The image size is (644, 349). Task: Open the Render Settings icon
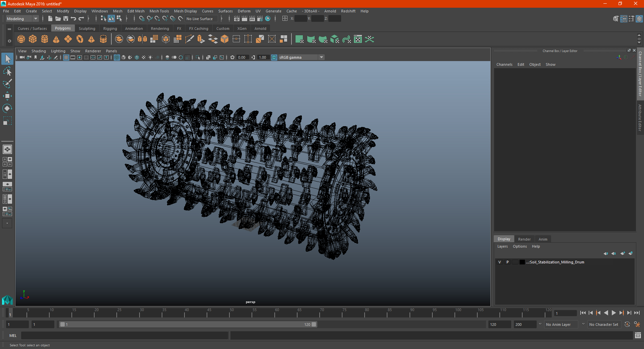(260, 19)
